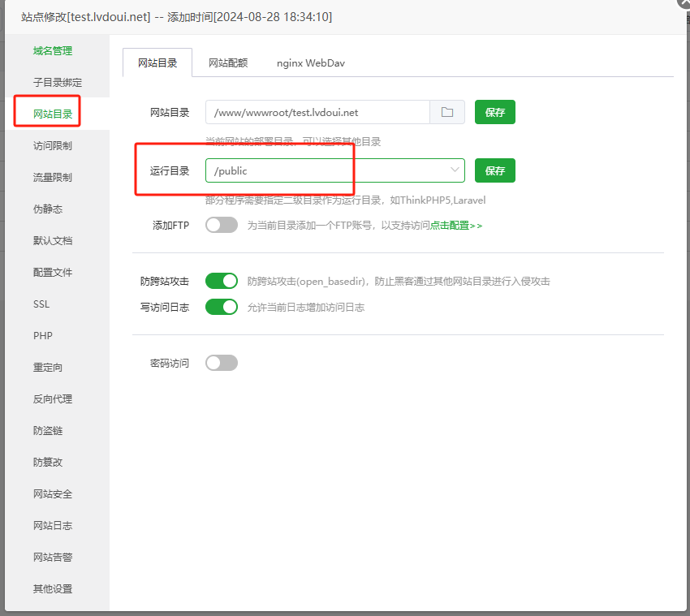The height and width of the screenshot is (616, 690).
Task: Save the 运行目录 setting
Action: (x=494, y=170)
